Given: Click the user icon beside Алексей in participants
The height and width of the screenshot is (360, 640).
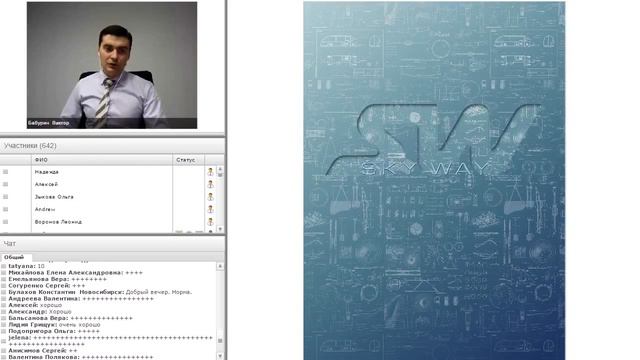Looking at the screenshot, I should 210,184.
